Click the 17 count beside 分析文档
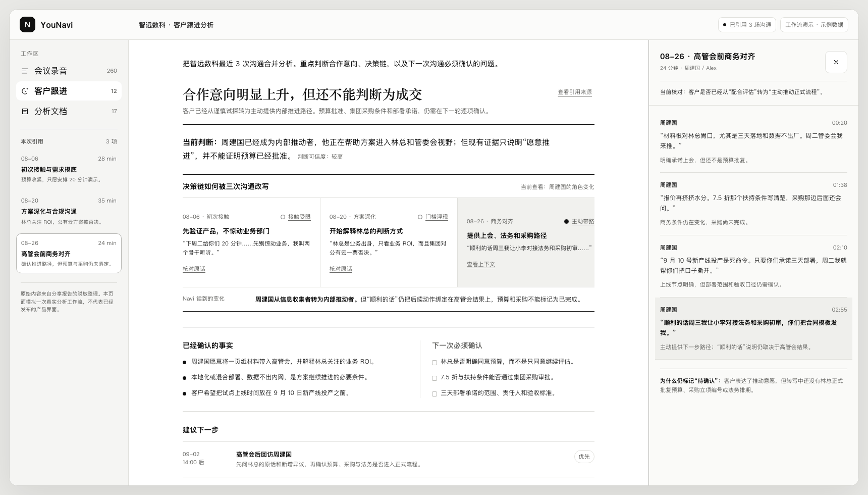This screenshot has height=495, width=868. (114, 111)
